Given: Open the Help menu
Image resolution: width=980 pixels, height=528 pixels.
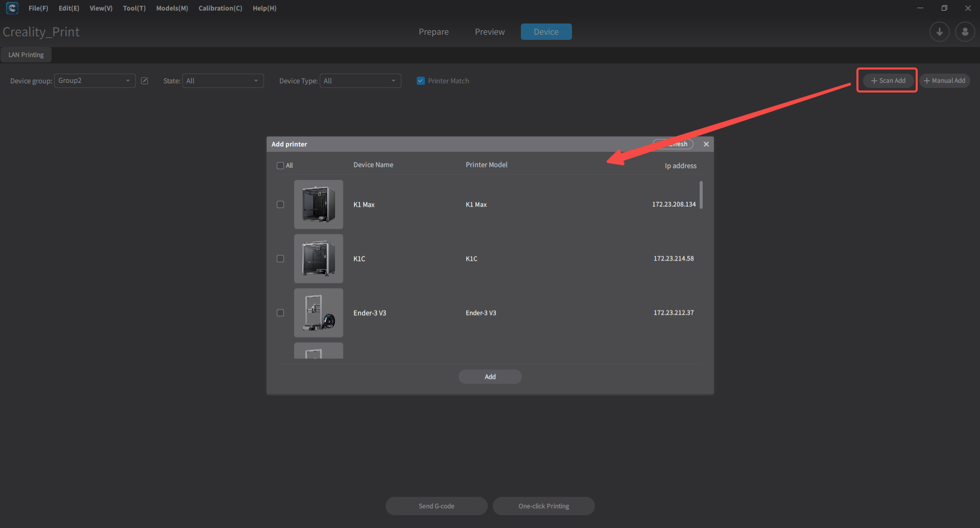Looking at the screenshot, I should [265, 8].
